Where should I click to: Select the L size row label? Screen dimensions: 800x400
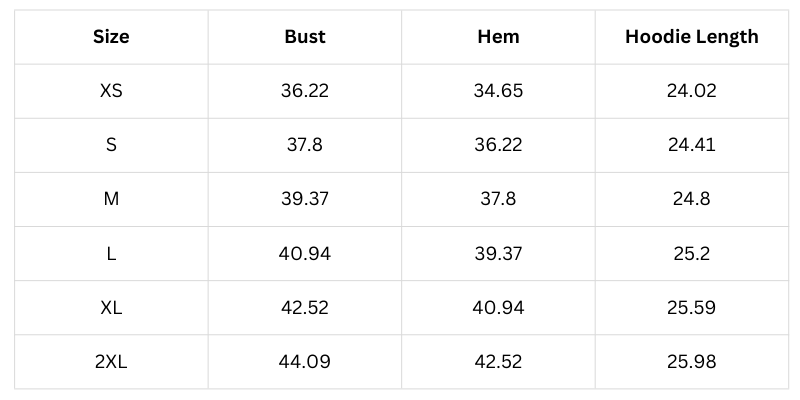pos(111,253)
